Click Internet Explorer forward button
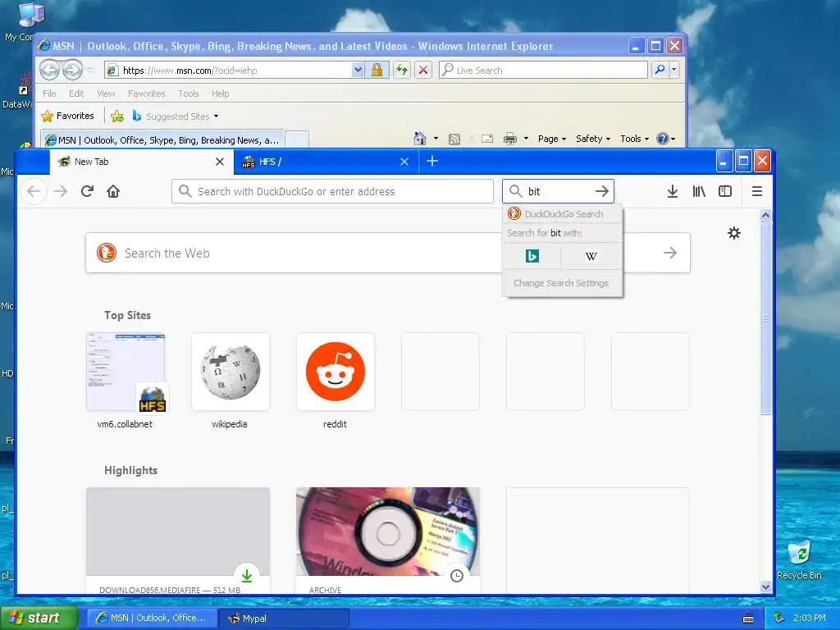 72,70
